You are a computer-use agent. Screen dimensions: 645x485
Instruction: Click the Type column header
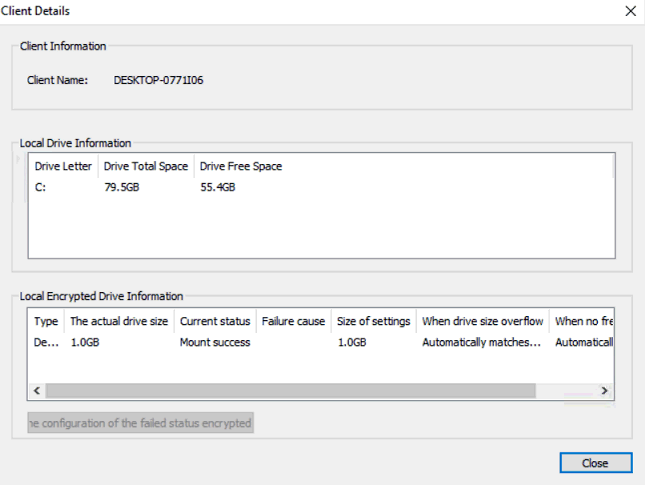click(x=46, y=321)
